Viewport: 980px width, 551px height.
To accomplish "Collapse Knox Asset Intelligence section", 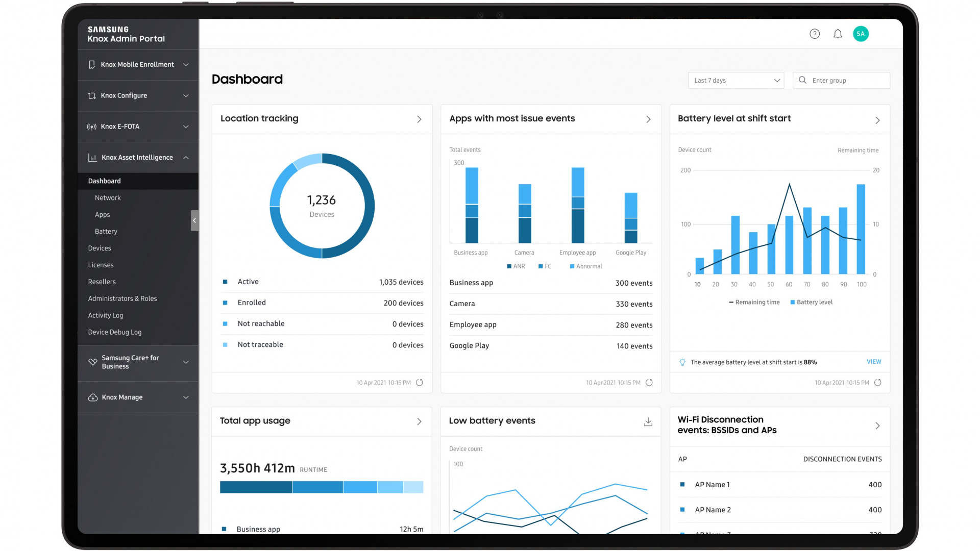I will pyautogui.click(x=138, y=158).
